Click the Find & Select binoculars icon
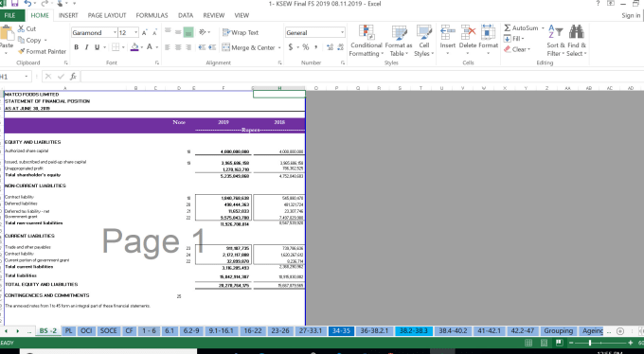This screenshot has height=354, width=644. (x=576, y=32)
